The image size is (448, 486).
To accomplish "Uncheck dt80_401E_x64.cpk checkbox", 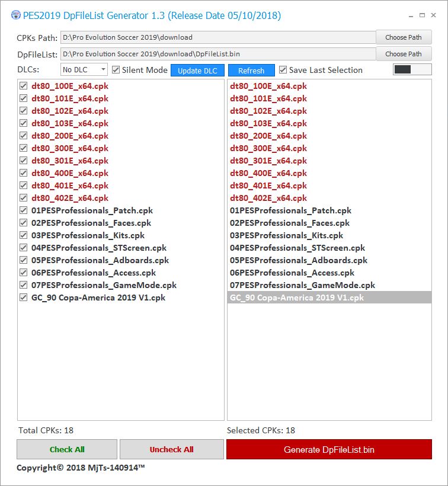I will pos(23,185).
